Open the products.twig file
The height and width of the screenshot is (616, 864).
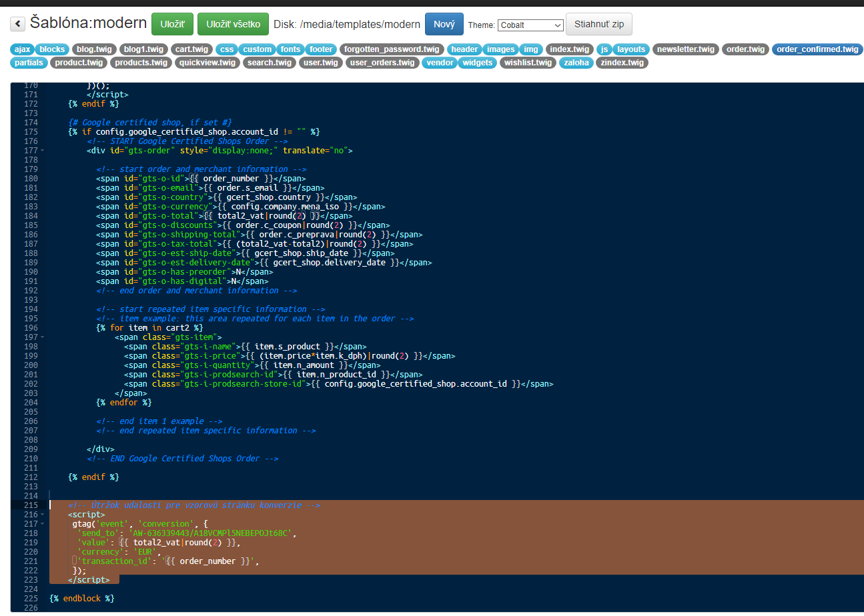140,63
